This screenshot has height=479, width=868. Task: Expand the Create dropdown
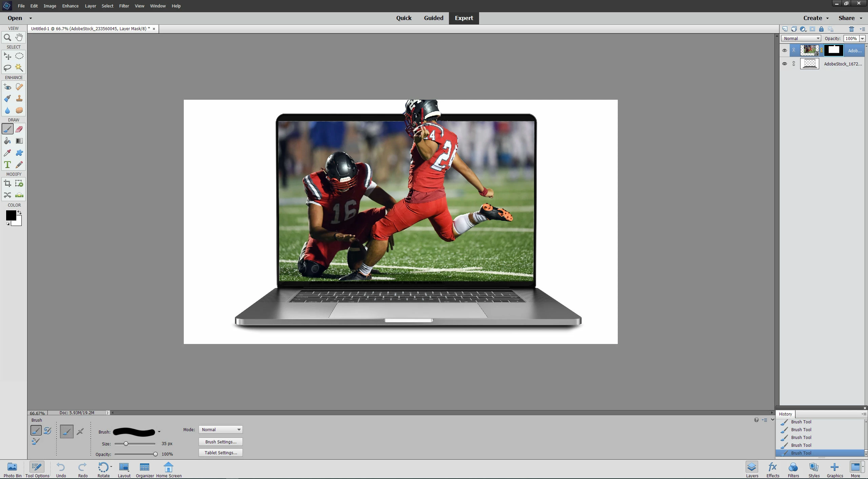tap(816, 18)
